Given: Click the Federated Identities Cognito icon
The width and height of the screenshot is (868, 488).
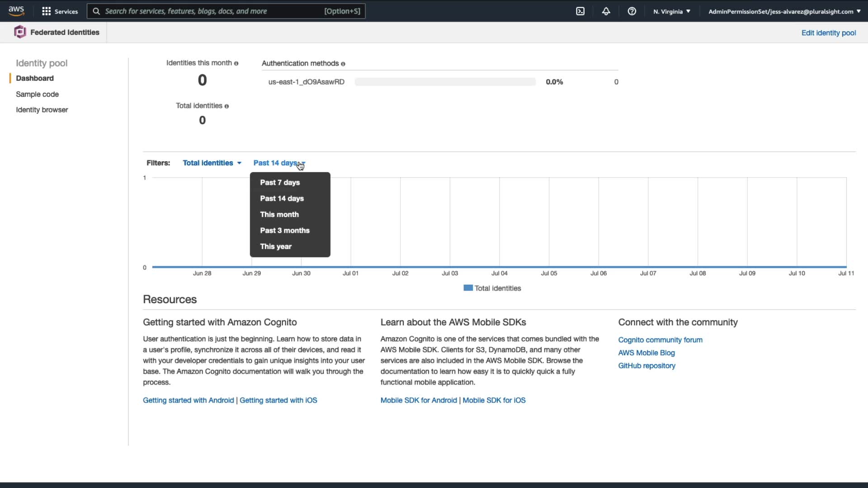Looking at the screenshot, I should (x=20, y=32).
